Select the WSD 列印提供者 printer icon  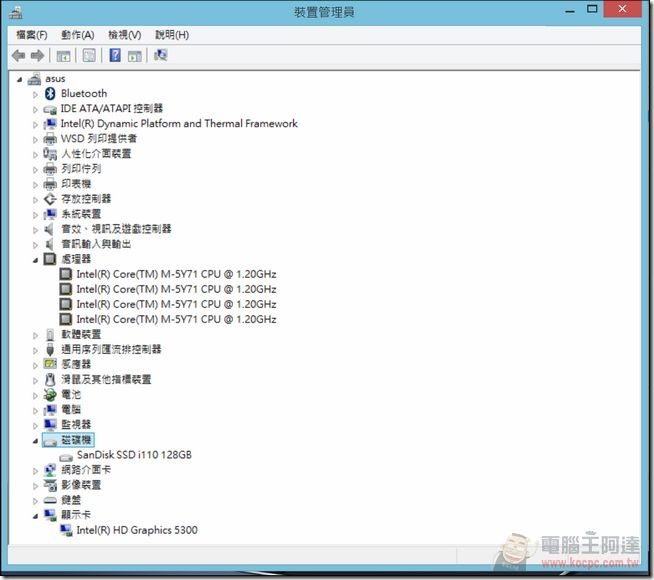[x=50, y=138]
